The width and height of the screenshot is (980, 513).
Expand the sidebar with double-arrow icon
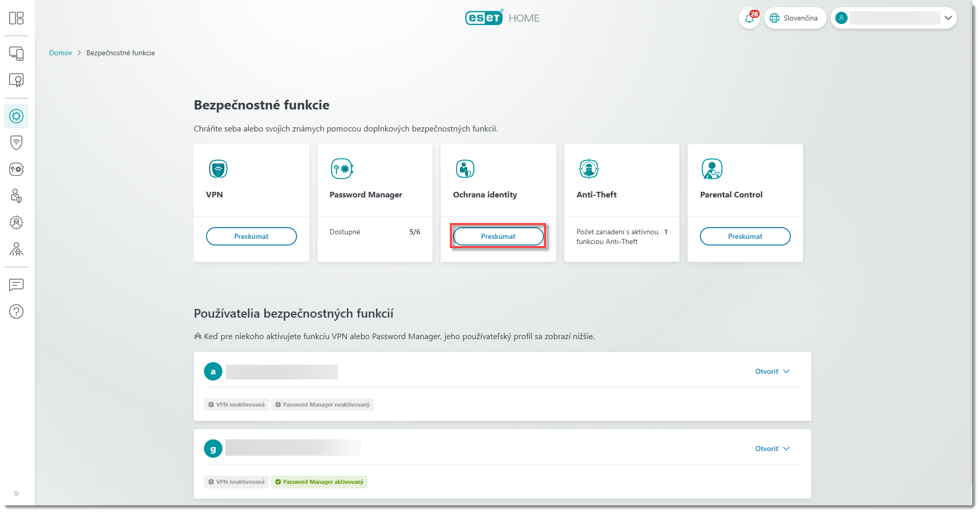pyautogui.click(x=16, y=494)
